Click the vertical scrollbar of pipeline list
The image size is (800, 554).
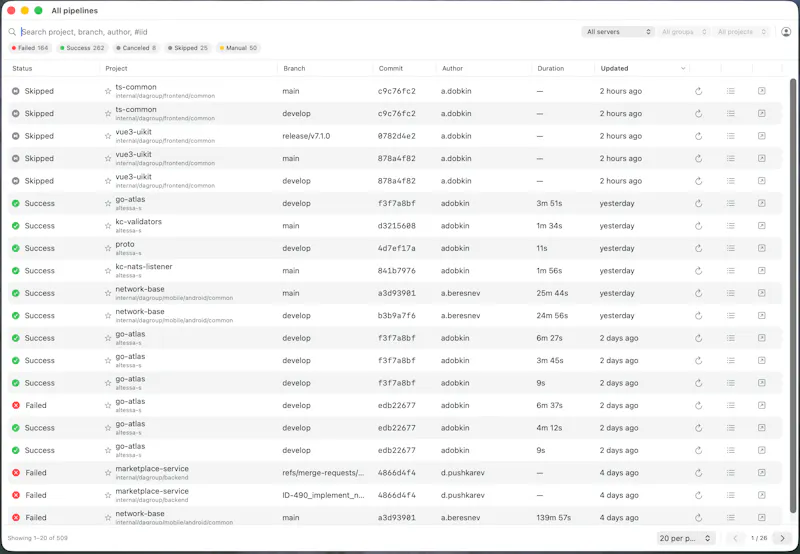(793, 296)
